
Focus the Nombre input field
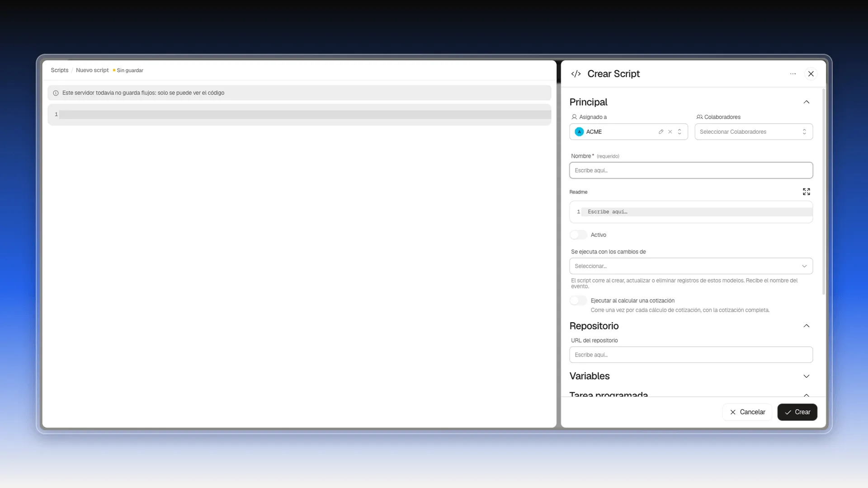pyautogui.click(x=691, y=170)
